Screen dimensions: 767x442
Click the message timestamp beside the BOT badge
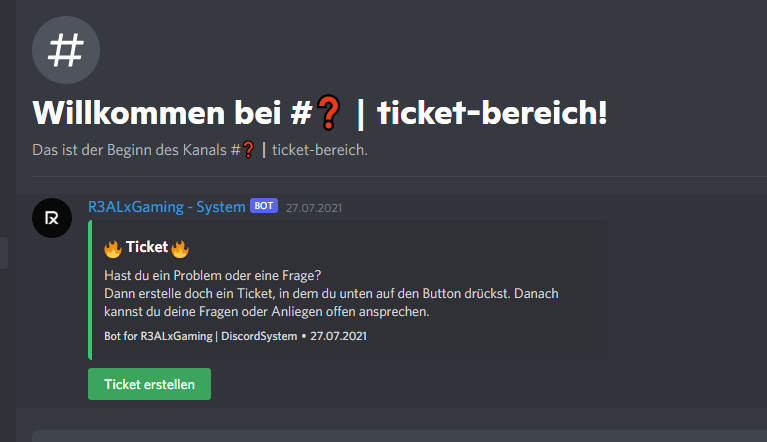314,207
